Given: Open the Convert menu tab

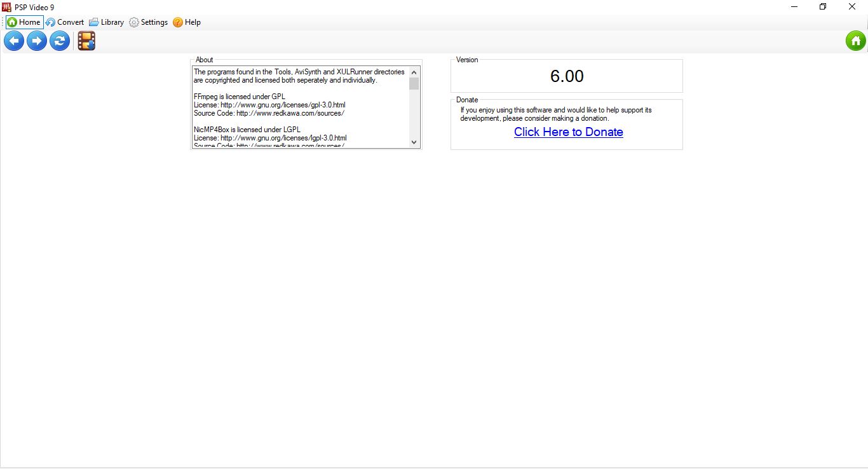Looking at the screenshot, I should pos(64,22).
